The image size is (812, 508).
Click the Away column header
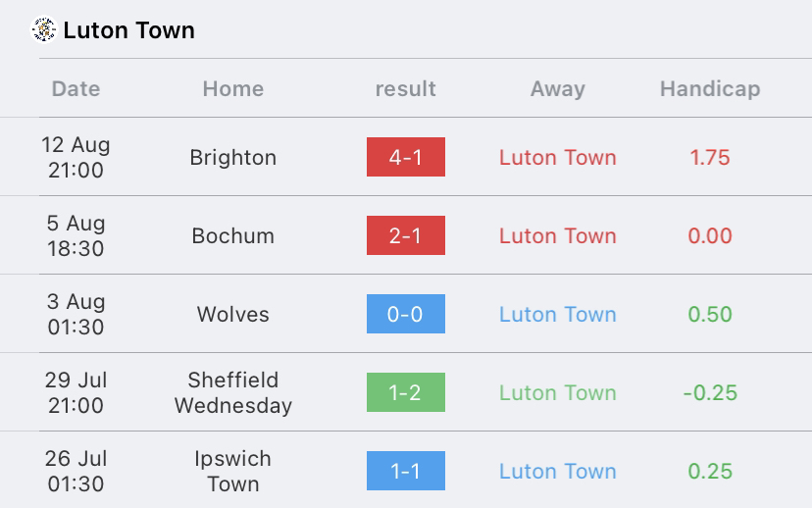[557, 88]
